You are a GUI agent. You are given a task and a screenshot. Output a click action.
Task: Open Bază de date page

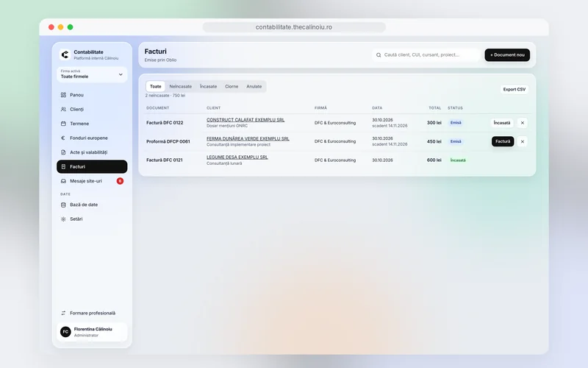tap(92, 205)
